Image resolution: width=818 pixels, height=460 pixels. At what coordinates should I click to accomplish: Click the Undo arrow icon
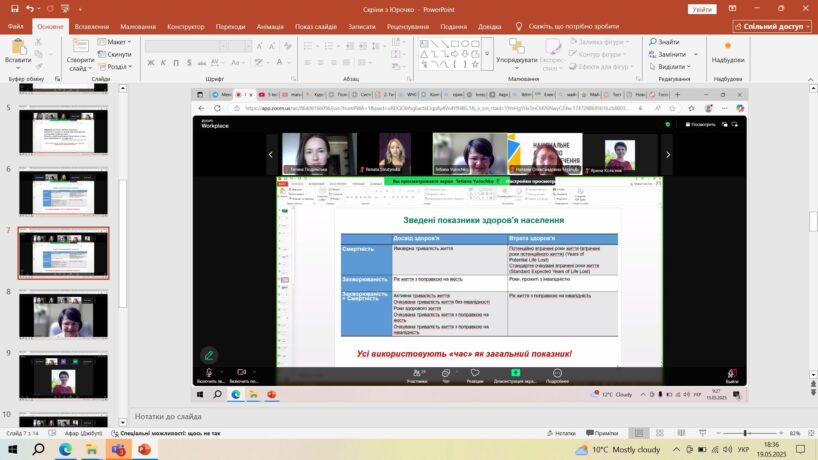click(30, 8)
